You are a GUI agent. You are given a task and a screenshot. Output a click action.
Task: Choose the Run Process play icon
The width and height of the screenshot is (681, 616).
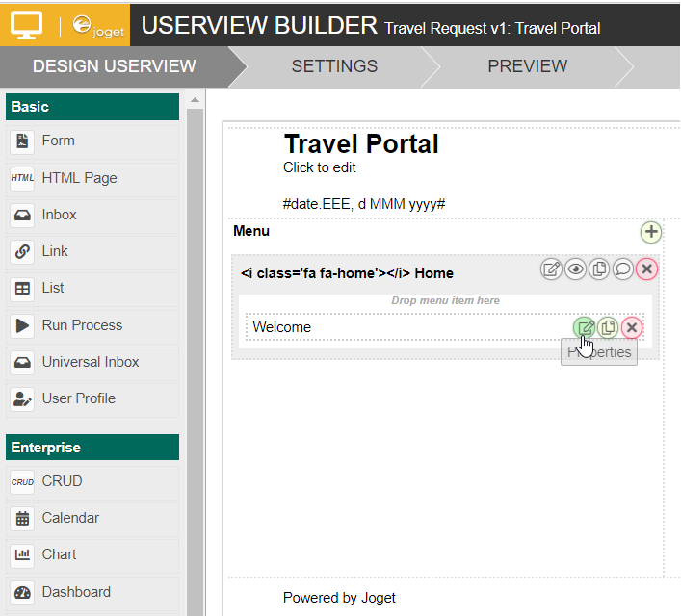tap(22, 325)
